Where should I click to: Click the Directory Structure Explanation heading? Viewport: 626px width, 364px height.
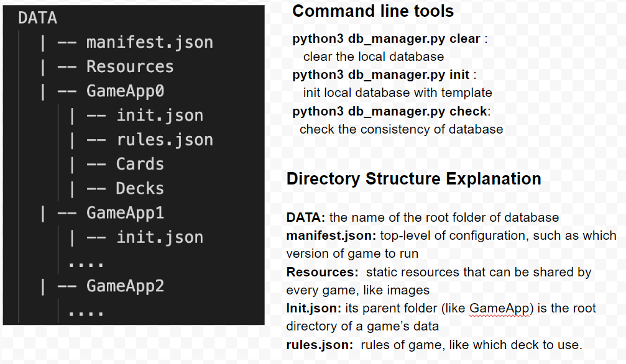point(413,179)
